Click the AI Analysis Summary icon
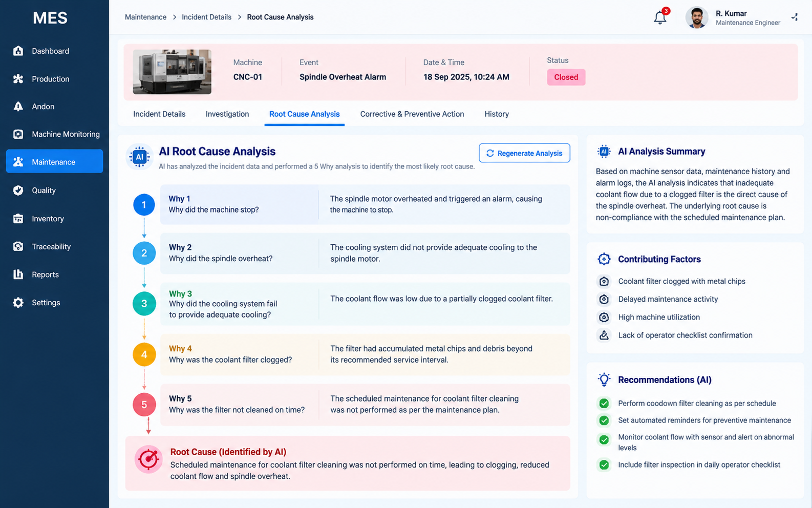Viewport: 812px width, 508px height. [604, 151]
